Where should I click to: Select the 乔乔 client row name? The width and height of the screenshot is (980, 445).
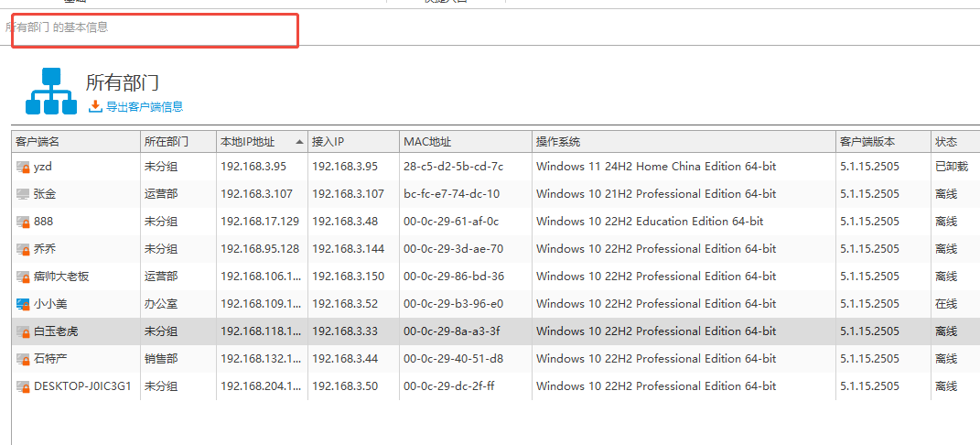(45, 249)
